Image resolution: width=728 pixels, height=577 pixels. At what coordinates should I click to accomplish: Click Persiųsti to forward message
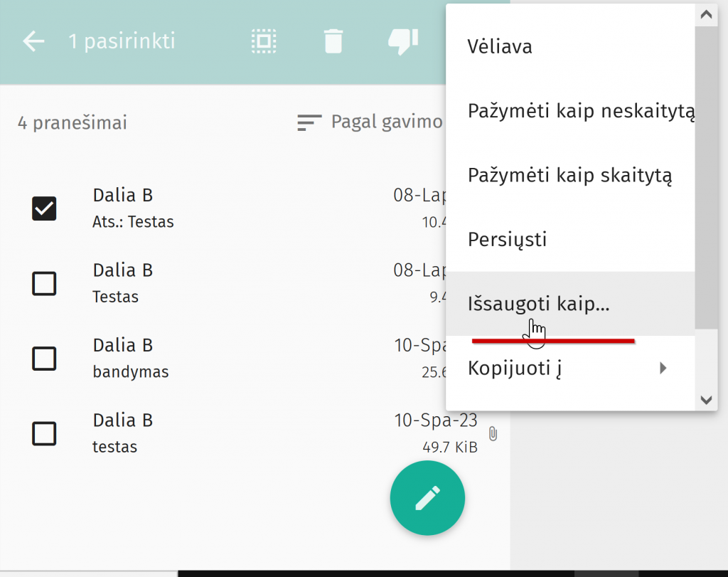tap(507, 239)
